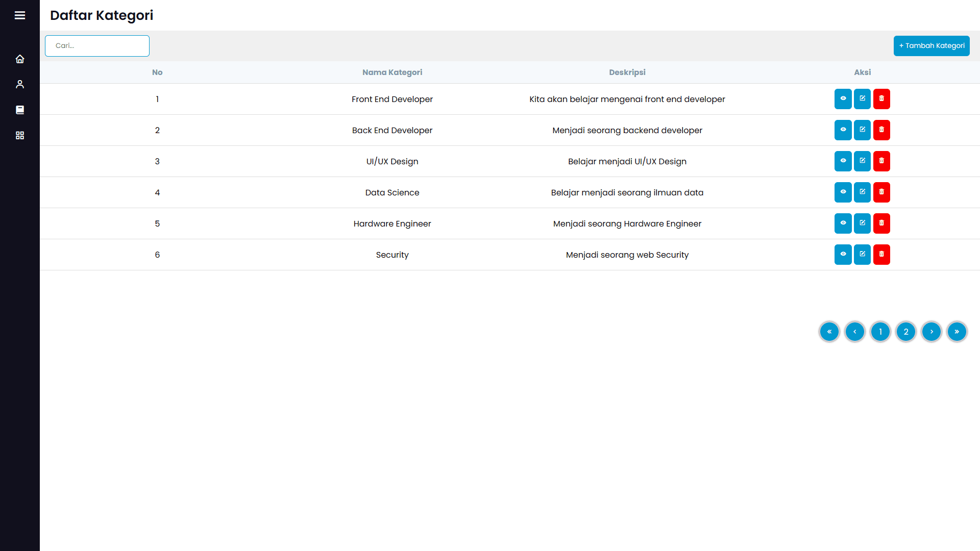Delete the Security category
This screenshot has height=551, width=980.
[881, 255]
